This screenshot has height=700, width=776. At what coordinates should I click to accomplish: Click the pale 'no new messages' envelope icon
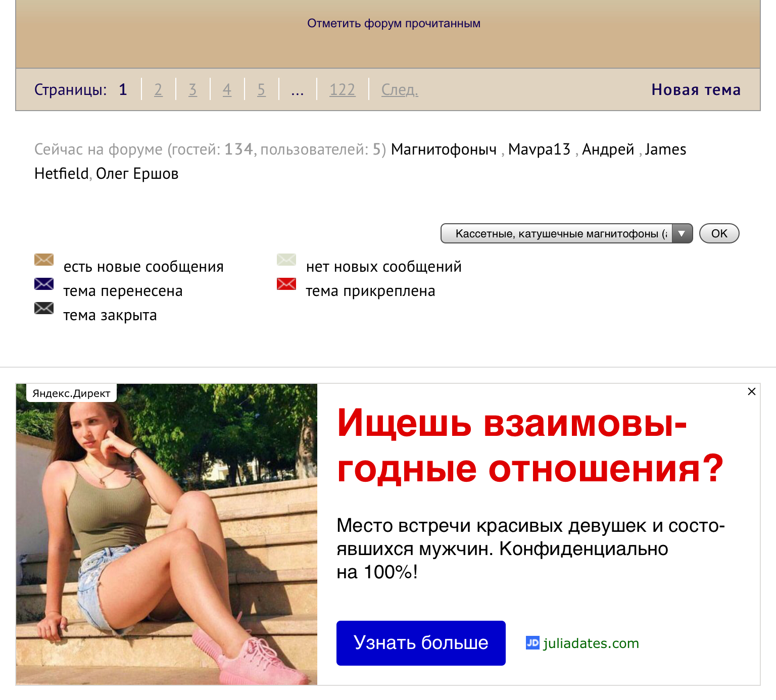286,260
